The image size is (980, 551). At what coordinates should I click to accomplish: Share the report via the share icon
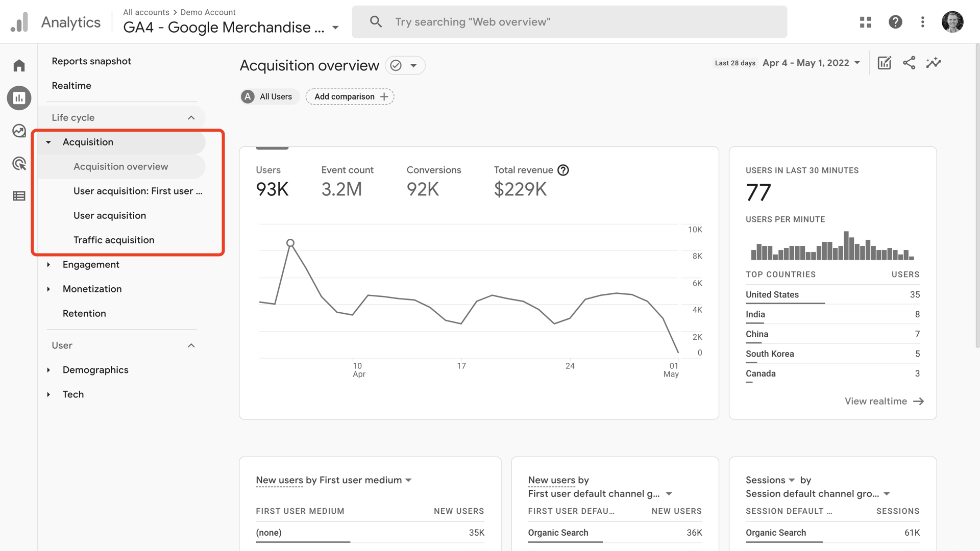(x=909, y=63)
